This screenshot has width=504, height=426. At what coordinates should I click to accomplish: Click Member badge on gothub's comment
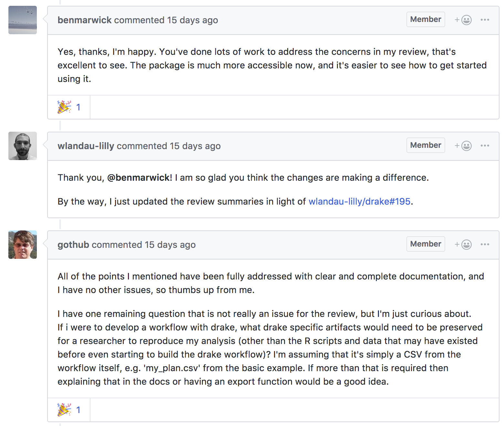(x=425, y=244)
